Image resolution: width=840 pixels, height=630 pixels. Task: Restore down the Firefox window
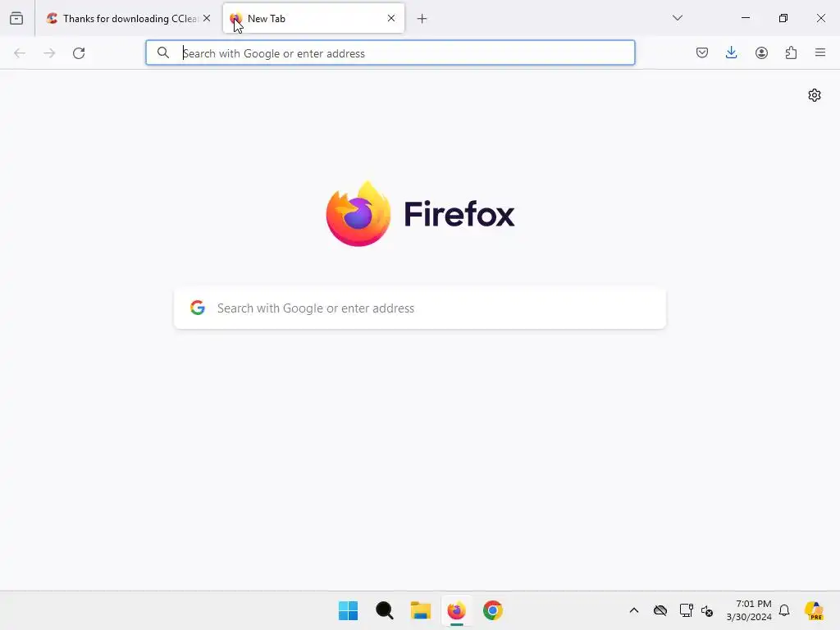(x=783, y=18)
